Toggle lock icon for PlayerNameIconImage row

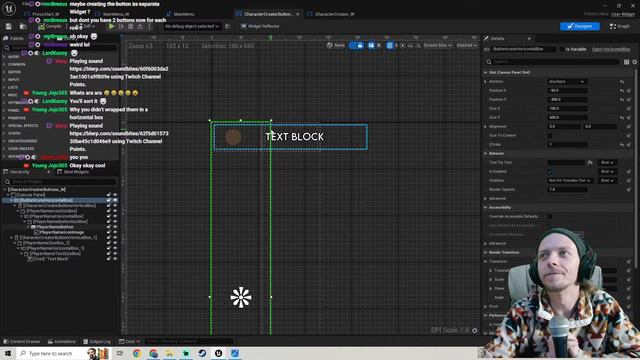pos(109,232)
